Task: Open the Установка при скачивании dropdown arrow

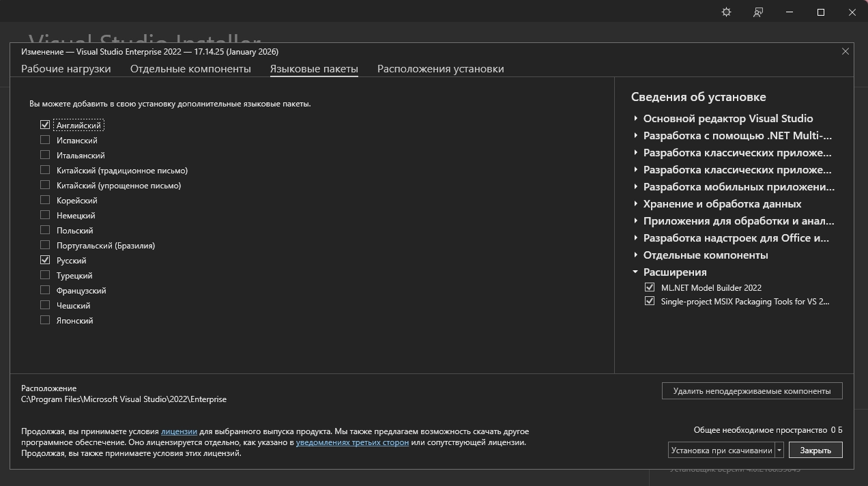Action: pos(779,450)
